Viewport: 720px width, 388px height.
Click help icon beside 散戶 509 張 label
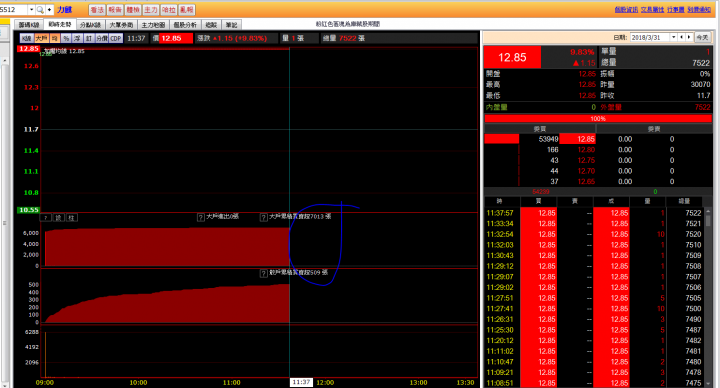click(264, 273)
